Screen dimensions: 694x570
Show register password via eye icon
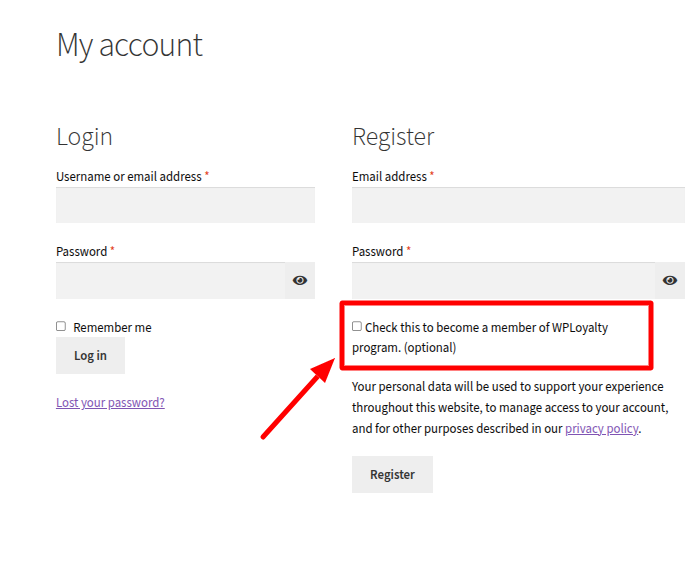coord(670,280)
